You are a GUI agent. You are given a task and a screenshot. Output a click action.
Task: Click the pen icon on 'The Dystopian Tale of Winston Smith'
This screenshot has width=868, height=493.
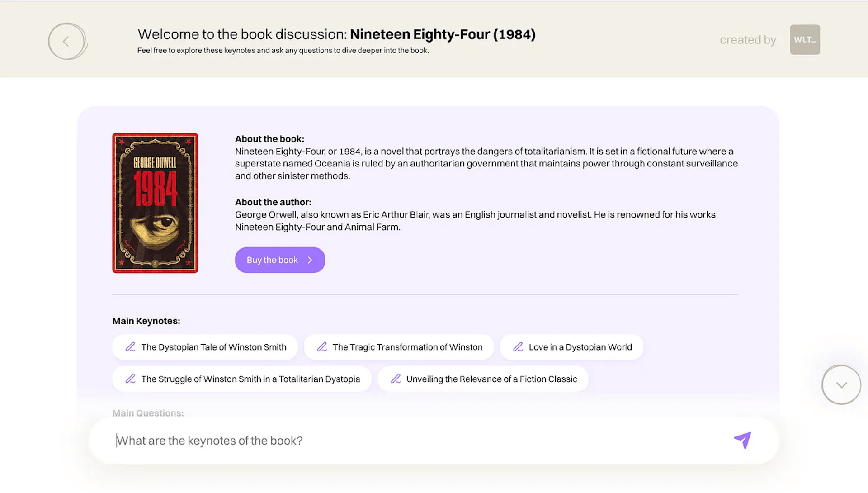pyautogui.click(x=131, y=347)
